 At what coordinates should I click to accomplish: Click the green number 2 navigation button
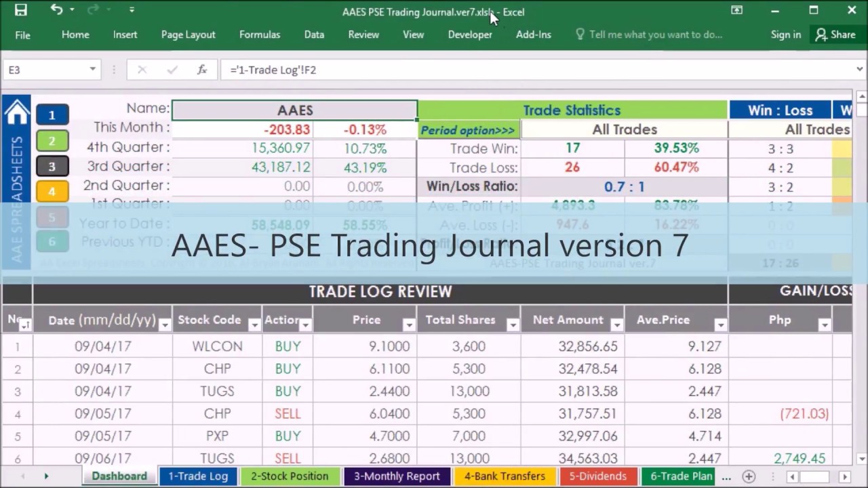(52, 141)
